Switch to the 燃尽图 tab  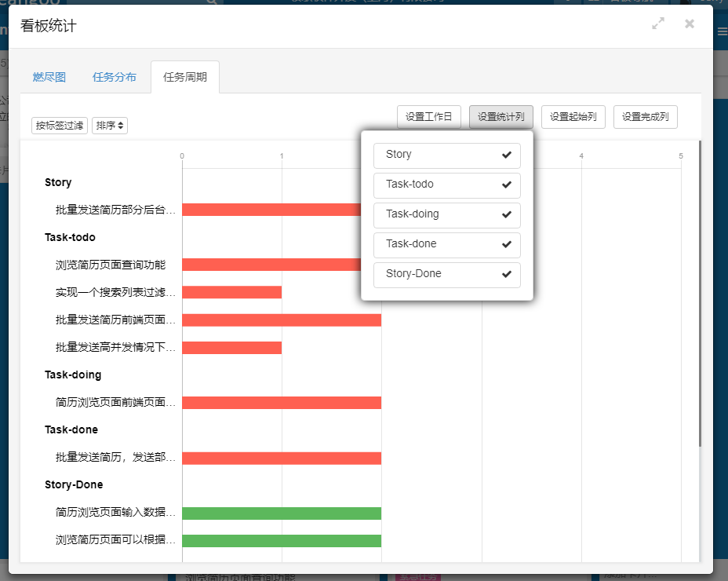point(49,77)
